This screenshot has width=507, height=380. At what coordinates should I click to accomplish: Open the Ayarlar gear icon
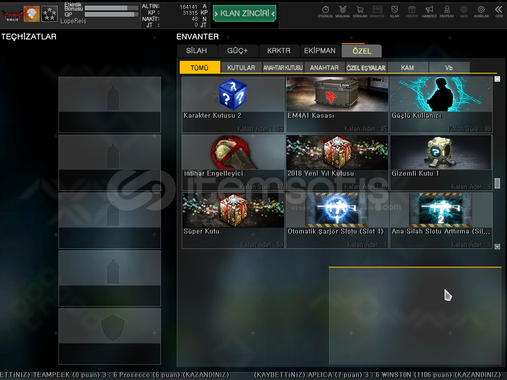481,11
